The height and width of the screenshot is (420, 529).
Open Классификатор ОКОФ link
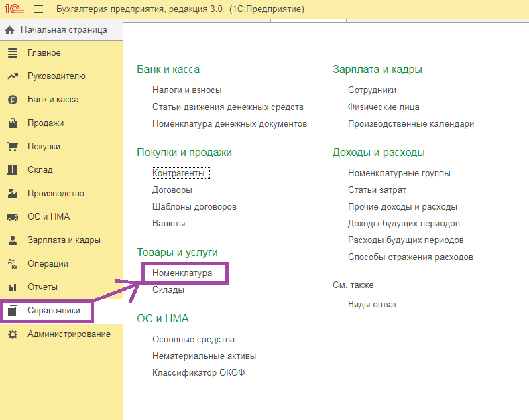click(x=198, y=373)
